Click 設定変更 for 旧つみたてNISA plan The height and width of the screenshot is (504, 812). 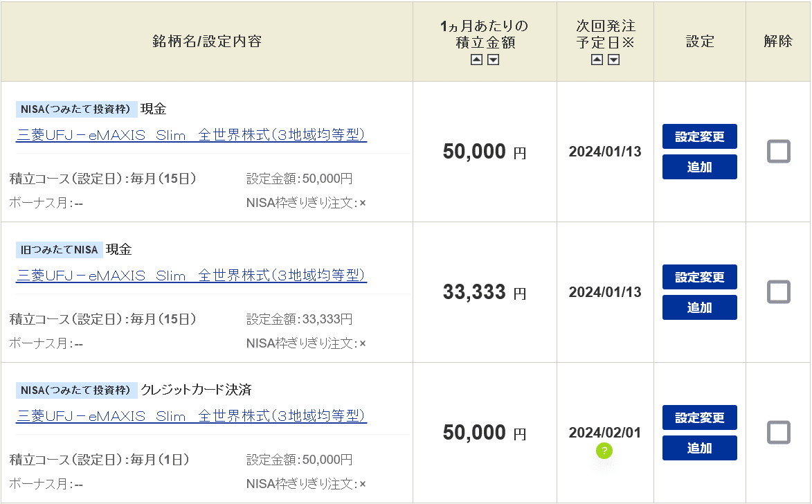[x=700, y=277]
